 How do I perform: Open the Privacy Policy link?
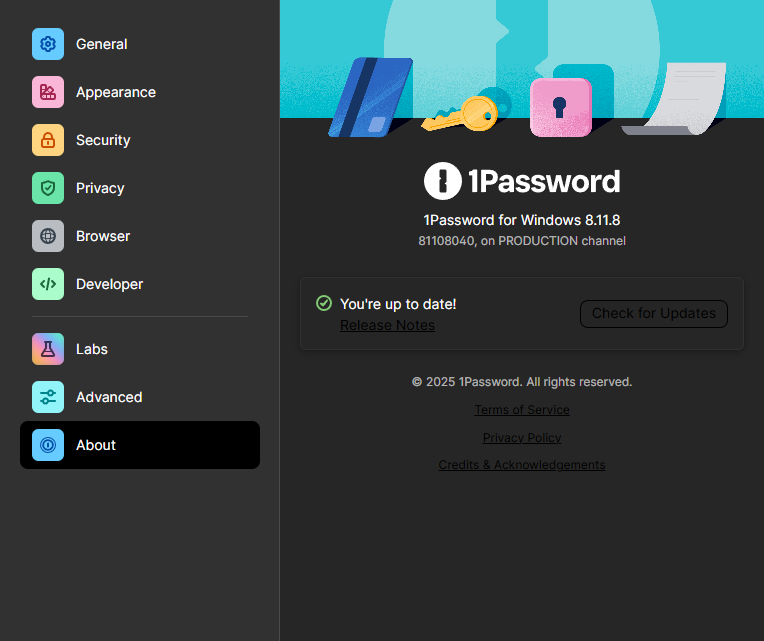click(522, 438)
